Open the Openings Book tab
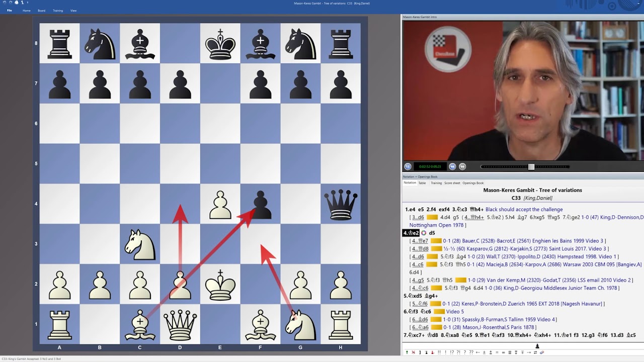 (x=473, y=183)
